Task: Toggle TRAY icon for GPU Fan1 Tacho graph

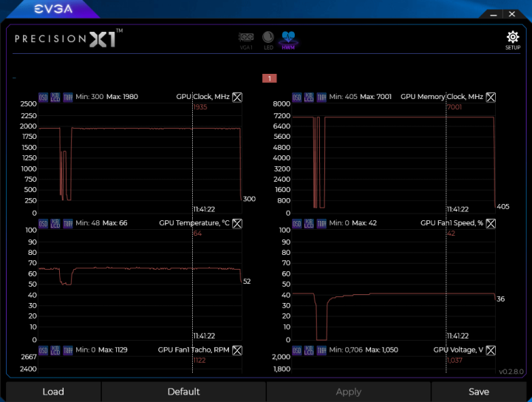Action: (x=68, y=350)
